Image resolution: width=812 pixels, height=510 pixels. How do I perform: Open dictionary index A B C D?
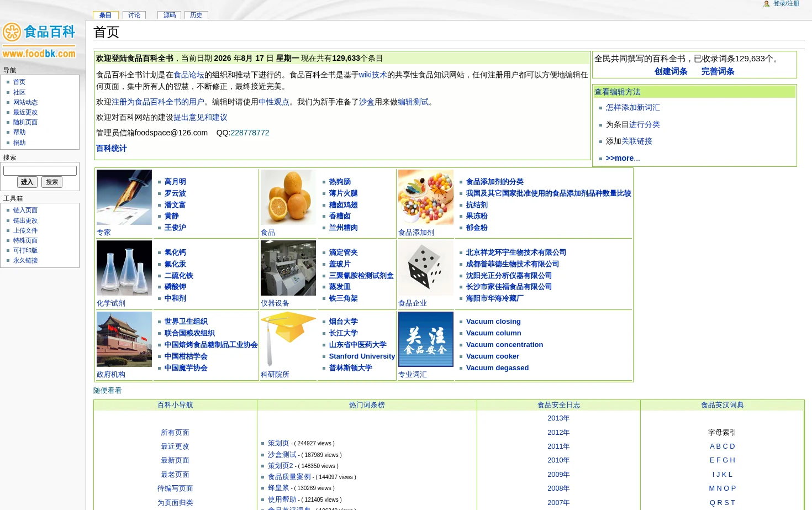point(723,446)
